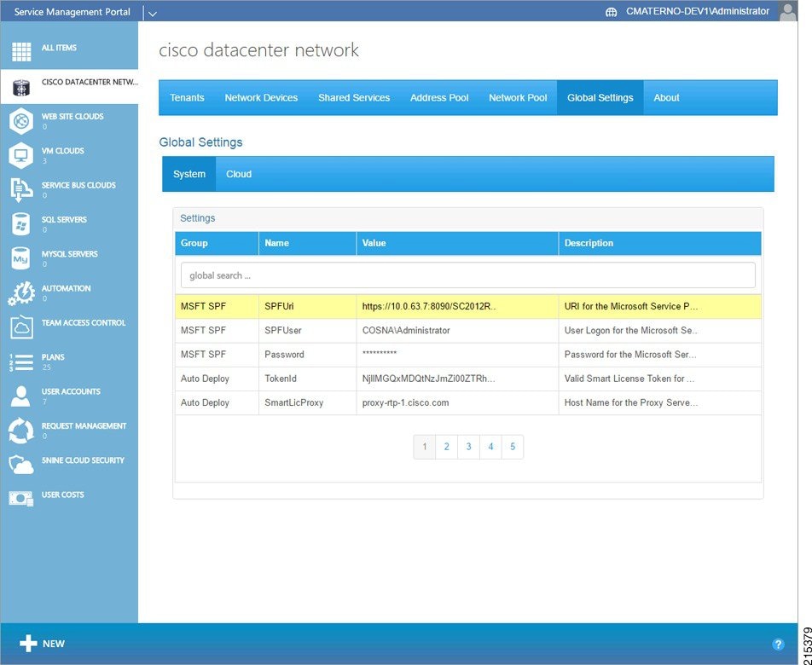The height and width of the screenshot is (665, 812).
Task: Select the SPFUser name cell
Action: pos(308,330)
